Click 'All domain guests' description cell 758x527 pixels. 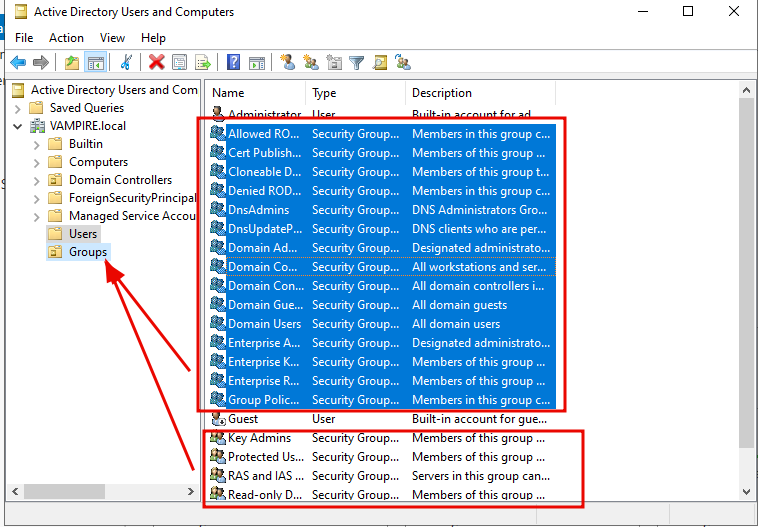tap(459, 305)
